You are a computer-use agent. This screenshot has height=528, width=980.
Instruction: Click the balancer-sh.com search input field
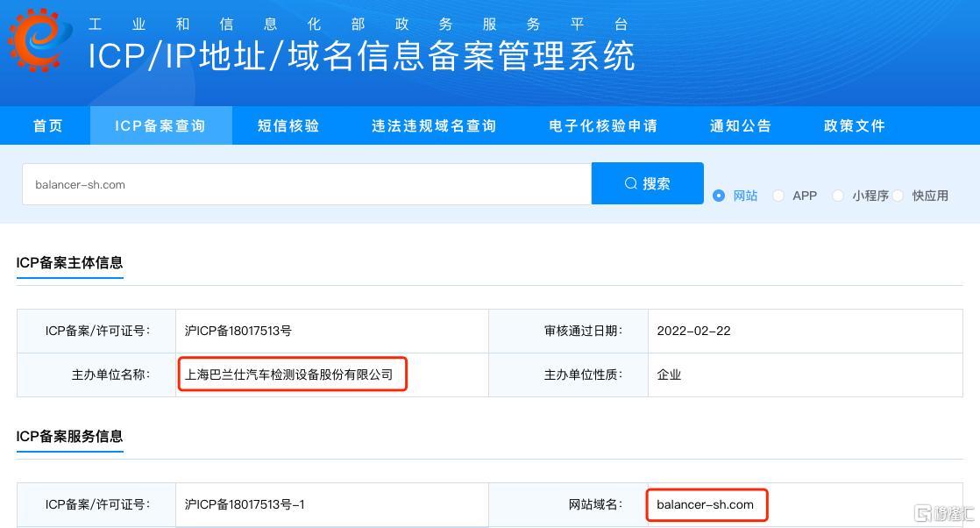click(307, 184)
